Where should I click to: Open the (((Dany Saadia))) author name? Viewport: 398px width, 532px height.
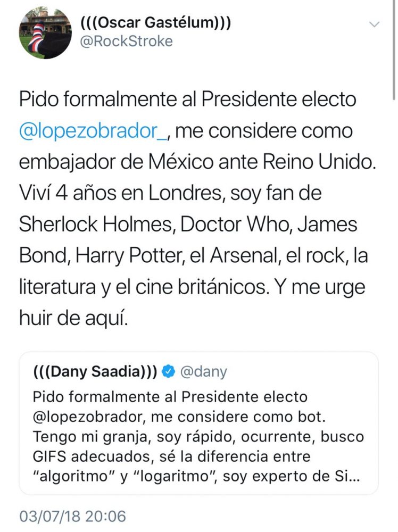[95, 372]
